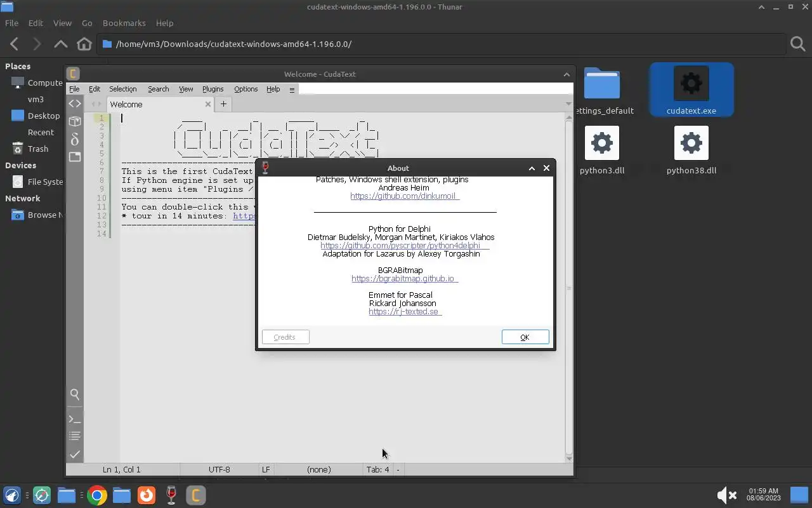Viewport: 812px width, 508px height.
Task: Open CudaText Plugins menu
Action: click(x=213, y=89)
